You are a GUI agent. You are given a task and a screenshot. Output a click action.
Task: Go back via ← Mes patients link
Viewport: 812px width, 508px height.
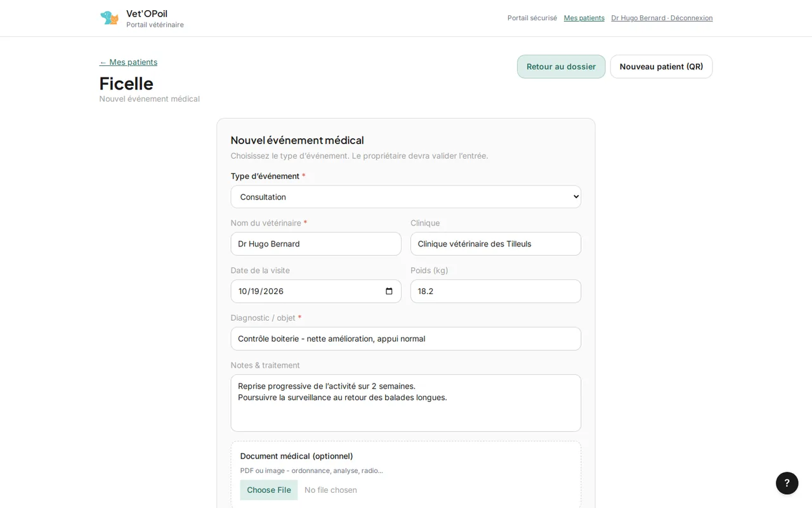(x=128, y=62)
